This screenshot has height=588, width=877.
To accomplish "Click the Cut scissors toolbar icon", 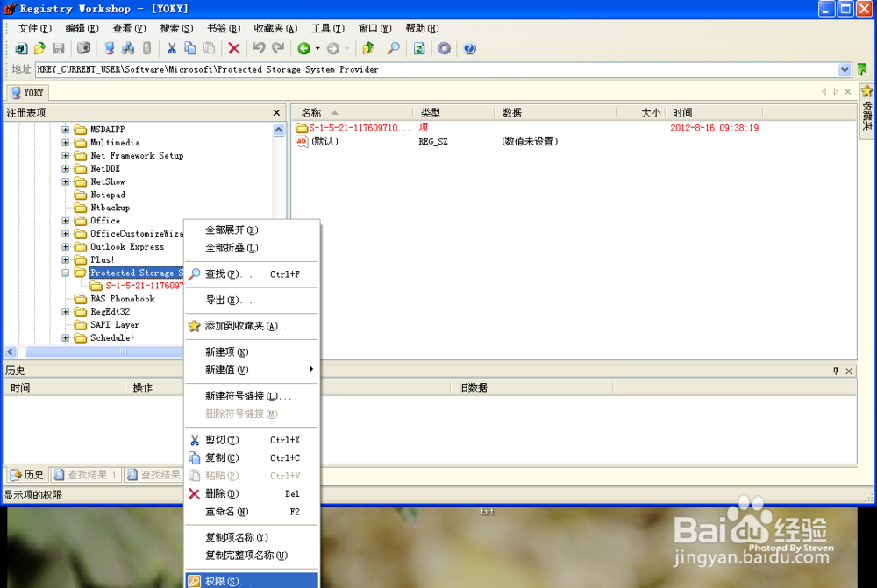I will point(172,48).
